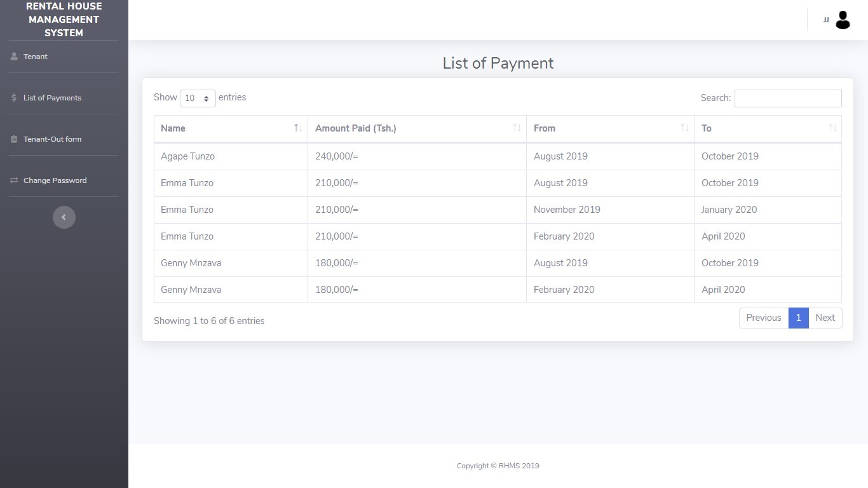
Task: Open List of Payments menu item
Action: tap(52, 98)
